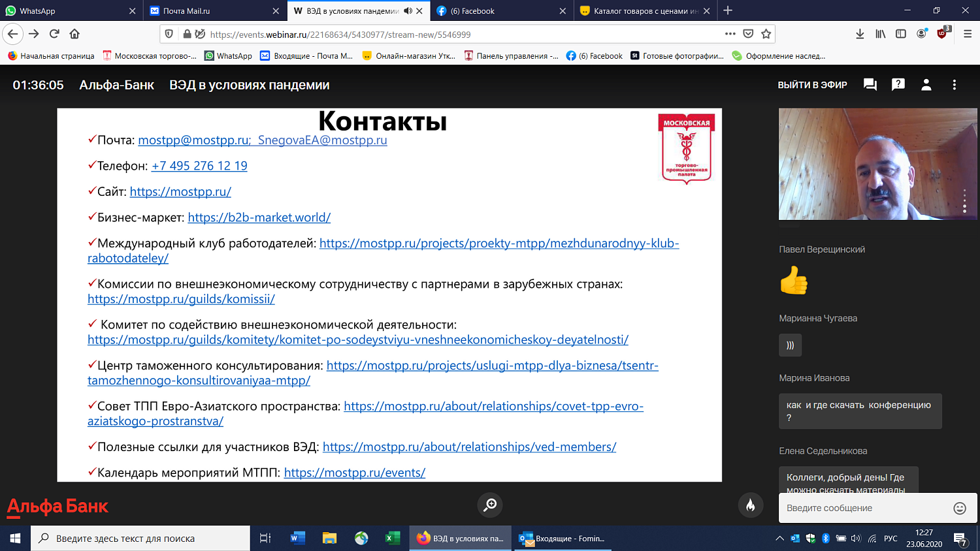Image resolution: width=980 pixels, height=551 pixels.
Task: Open the webinar chat panel icon
Action: tap(870, 85)
